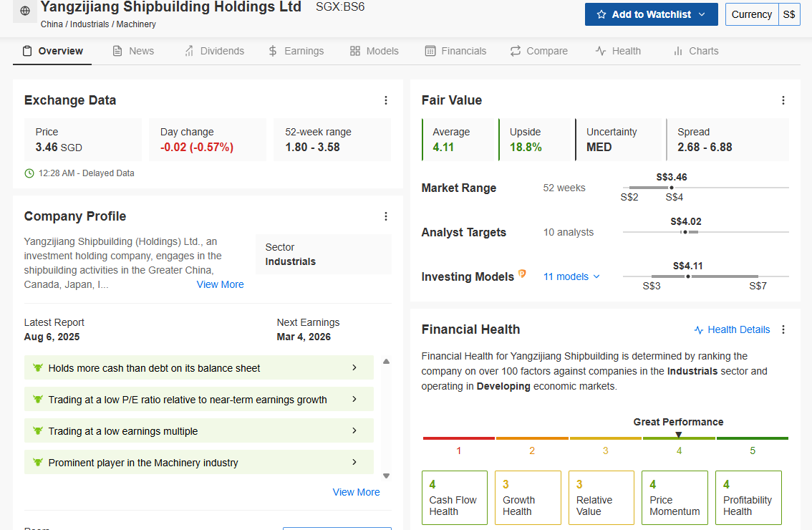Click the Analyst Targets S$4.02 slider marker
The width and height of the screenshot is (812, 530).
685,232
